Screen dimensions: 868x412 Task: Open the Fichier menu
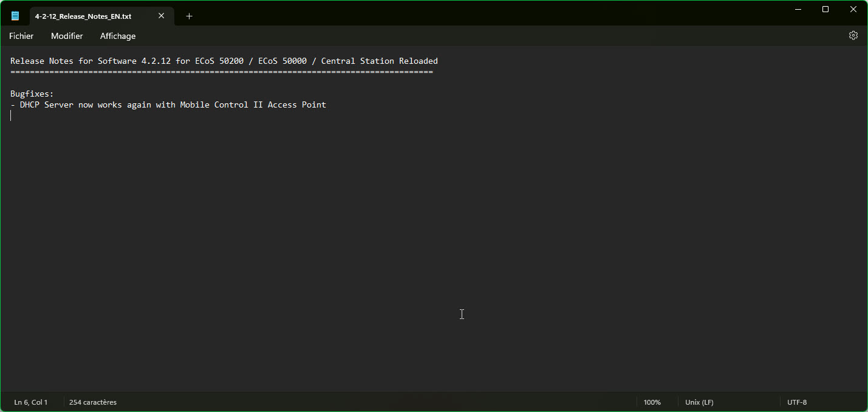click(x=21, y=36)
